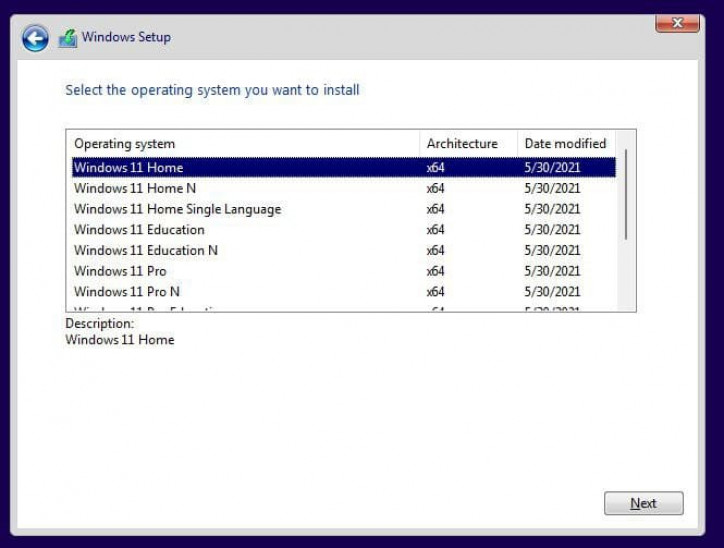Click x64 in the Windows 11 Pro row
Screen dimensions: 724x548
coord(435,271)
